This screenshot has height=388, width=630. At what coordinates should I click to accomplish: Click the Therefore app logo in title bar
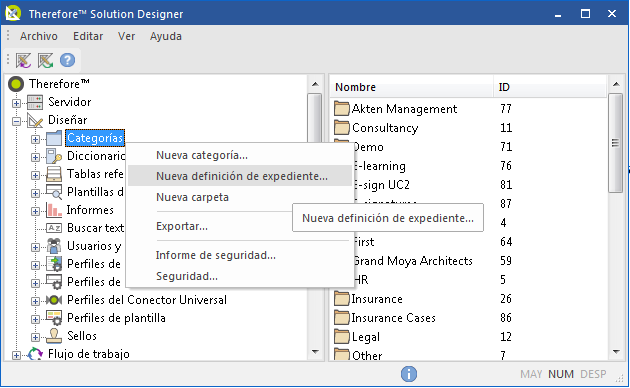point(13,13)
